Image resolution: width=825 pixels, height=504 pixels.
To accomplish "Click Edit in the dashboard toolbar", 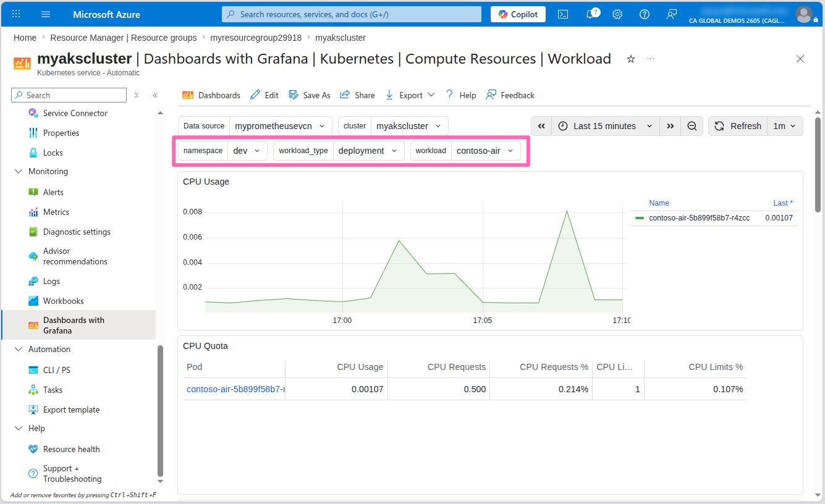I will (264, 95).
